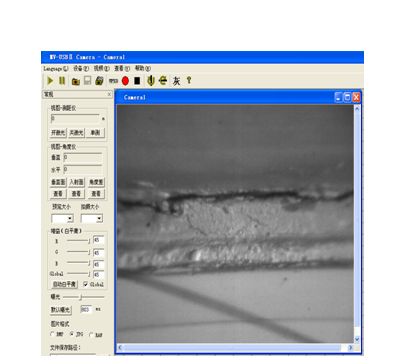
Task: Open the 帮助 (Help) menu
Action: (143, 68)
